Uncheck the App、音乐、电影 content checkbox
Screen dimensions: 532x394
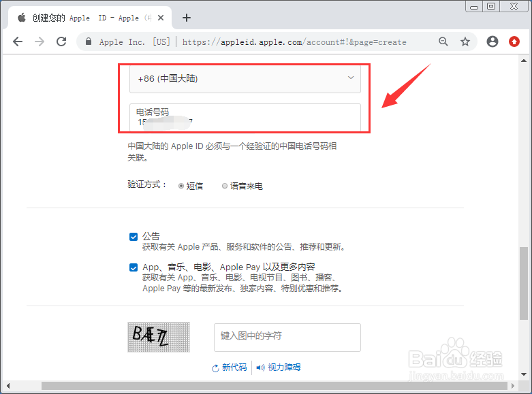[134, 267]
